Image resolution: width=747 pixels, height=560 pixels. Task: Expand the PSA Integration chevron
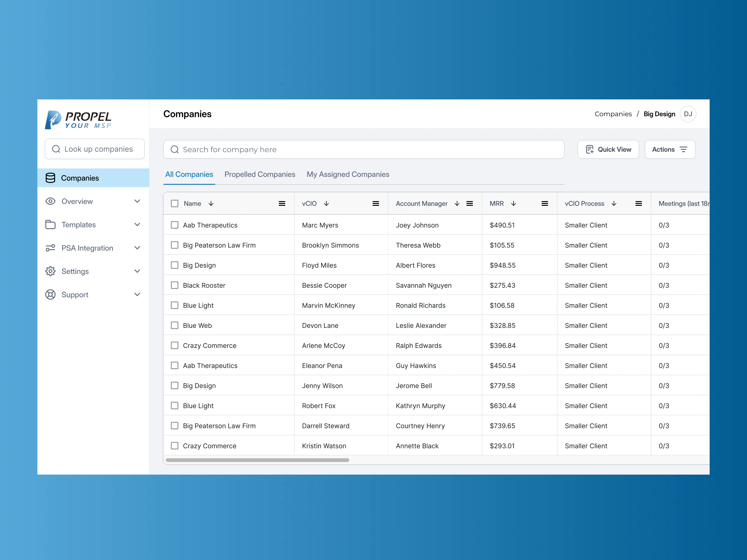click(x=137, y=248)
